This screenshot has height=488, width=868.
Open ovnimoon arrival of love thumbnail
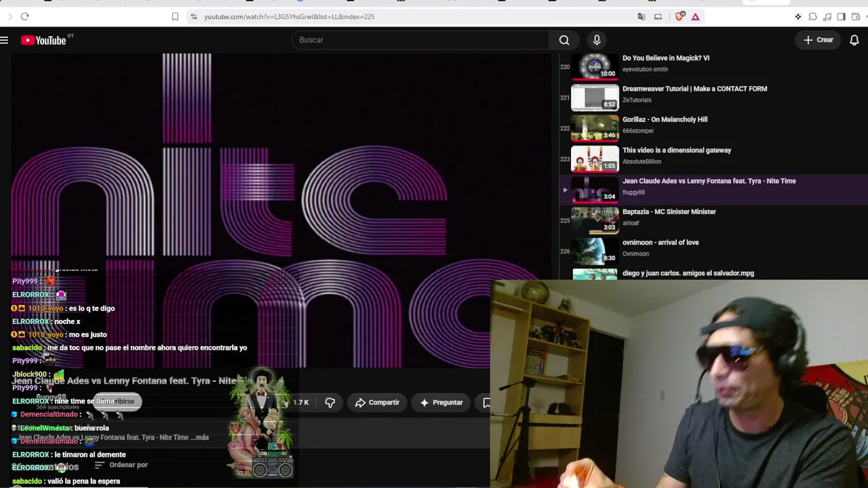[x=595, y=251]
